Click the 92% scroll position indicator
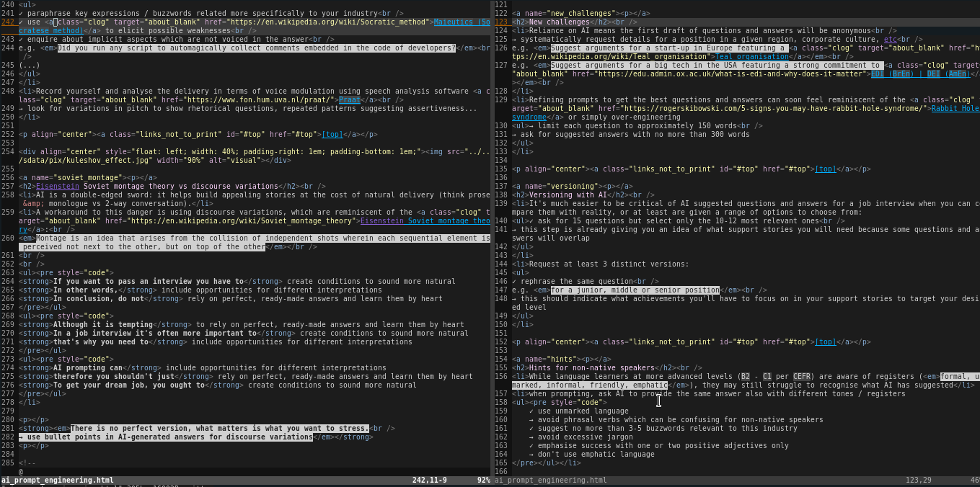Viewport: 980px width, 487px height. (483, 480)
